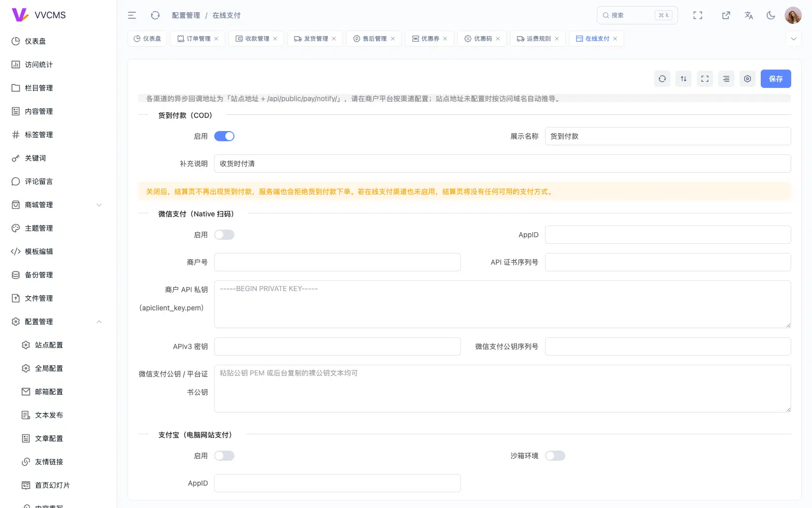Viewport: 812px width, 508px height.
Task: Click the 展示名称 input field
Action: click(x=668, y=136)
